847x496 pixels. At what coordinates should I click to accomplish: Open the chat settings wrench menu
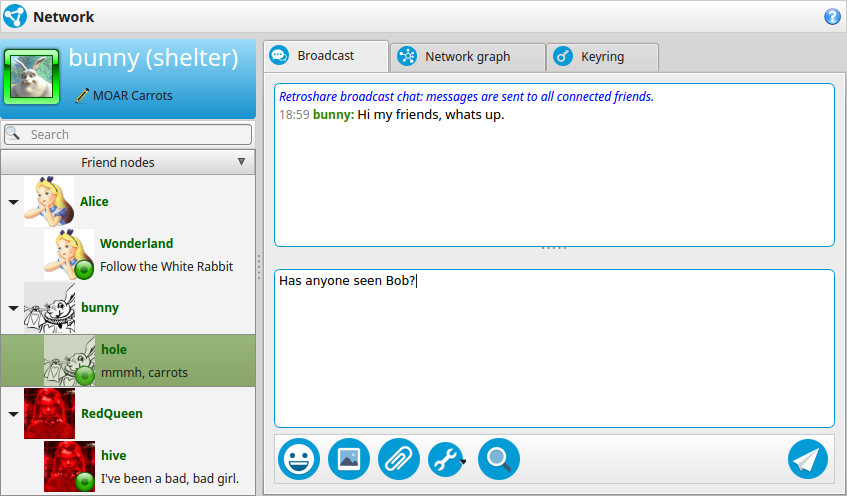click(x=447, y=459)
